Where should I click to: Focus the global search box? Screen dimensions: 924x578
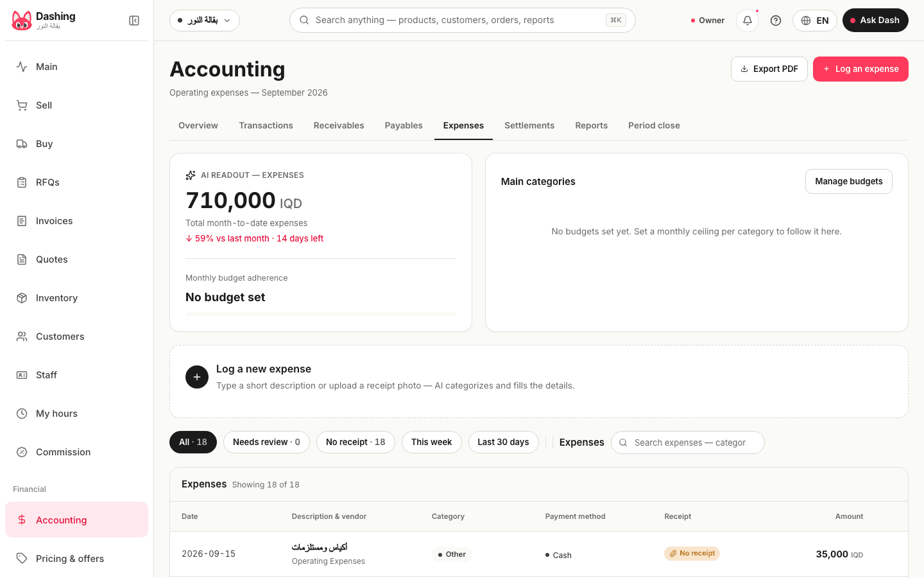point(463,21)
